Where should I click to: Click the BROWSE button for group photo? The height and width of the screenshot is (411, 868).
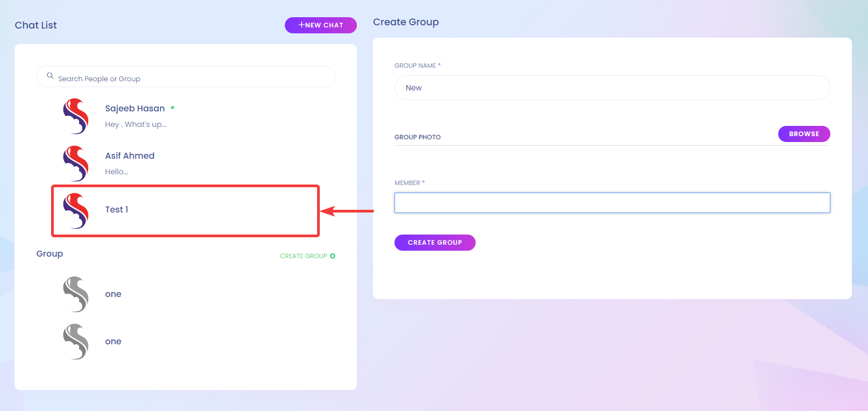click(x=804, y=133)
